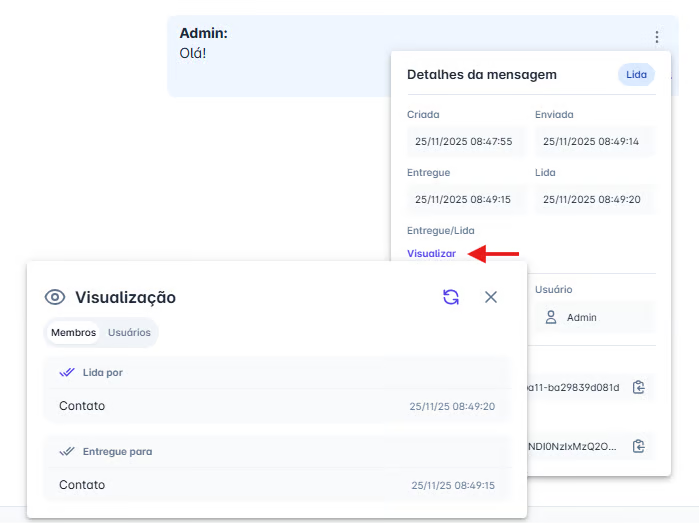The image size is (699, 523).
Task: Switch to the Usuários tab
Action: point(129,332)
